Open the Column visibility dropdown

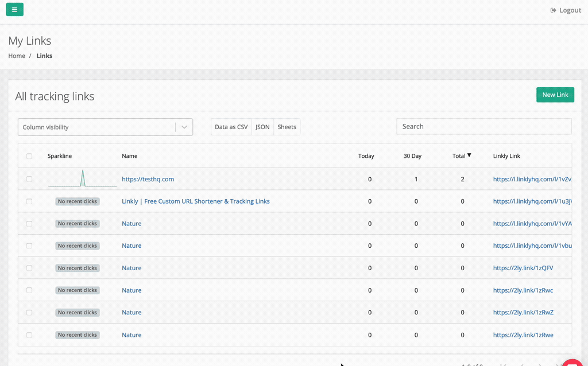[105, 126]
